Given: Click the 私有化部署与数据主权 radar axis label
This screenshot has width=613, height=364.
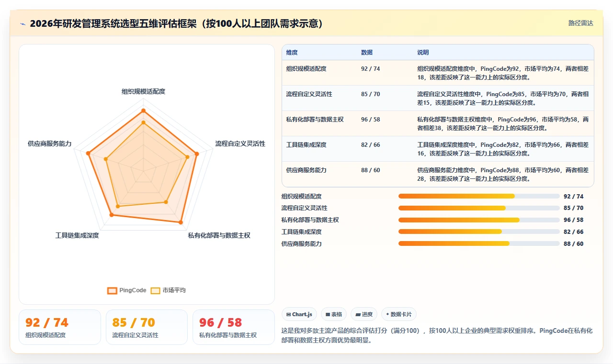Looking at the screenshot, I should (x=219, y=235).
